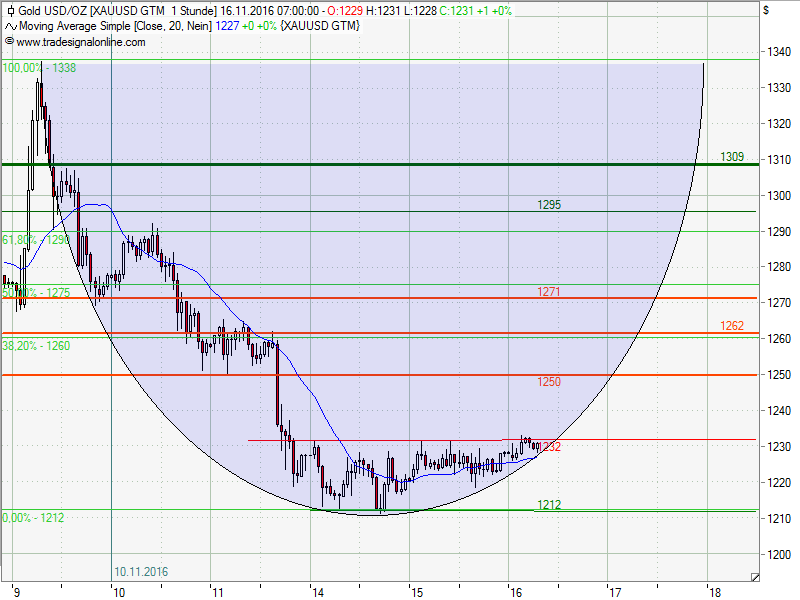Select the red 1250 level label
This screenshot has width=800, height=600.
point(549,382)
